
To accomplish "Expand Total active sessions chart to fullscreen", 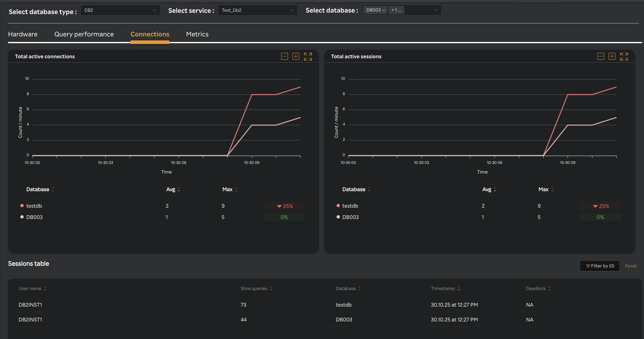I will [624, 56].
